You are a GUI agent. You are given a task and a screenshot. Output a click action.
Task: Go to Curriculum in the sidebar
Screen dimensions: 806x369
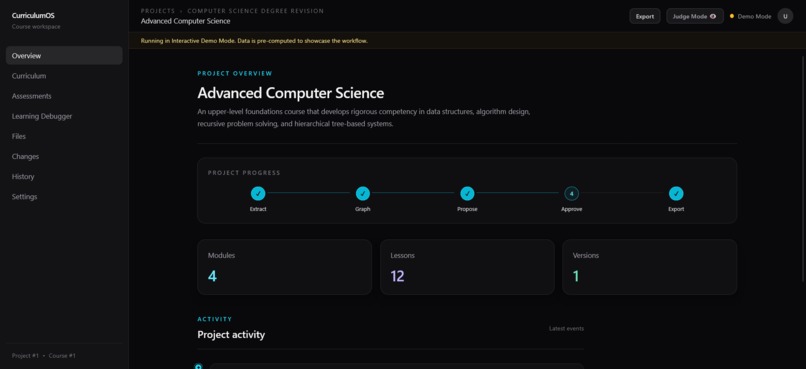point(64,76)
